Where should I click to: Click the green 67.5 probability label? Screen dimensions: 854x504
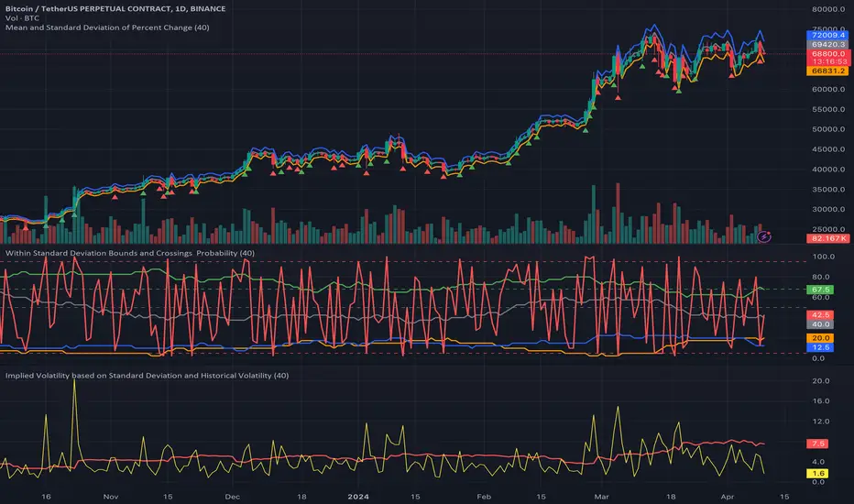pos(820,290)
